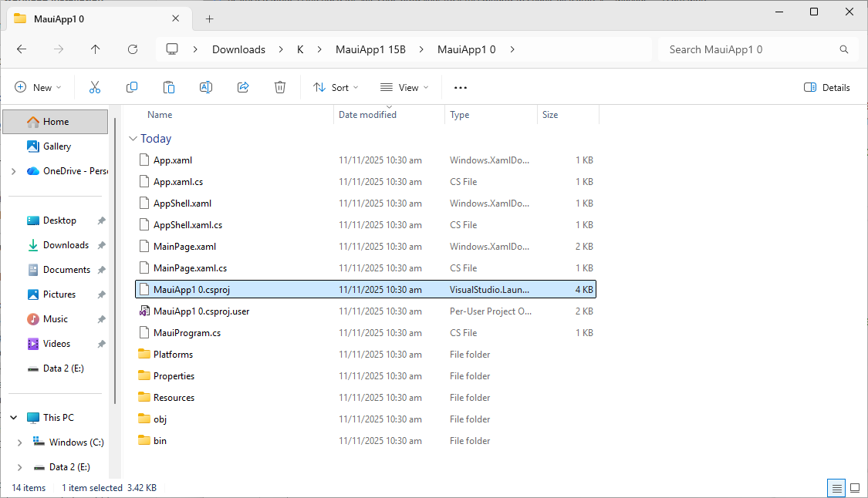Viewport: 868px width, 498px height.
Task: Open Gallery in navigation pane
Action: [x=56, y=146]
